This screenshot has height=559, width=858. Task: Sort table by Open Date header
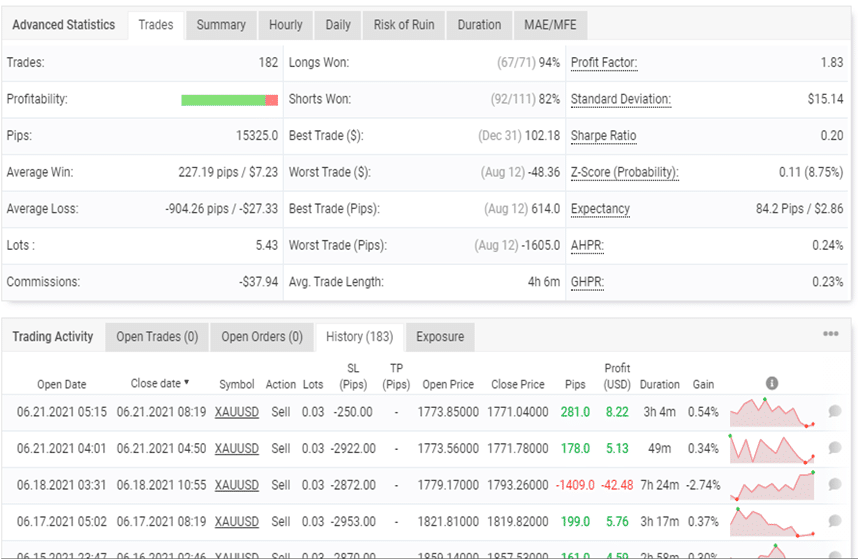click(62, 384)
